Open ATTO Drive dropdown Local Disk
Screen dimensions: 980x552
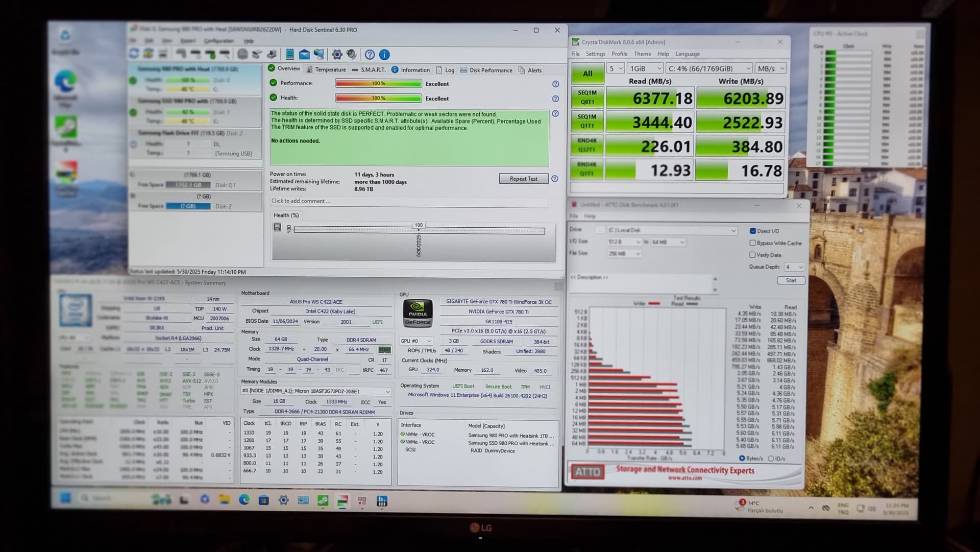tap(672, 230)
